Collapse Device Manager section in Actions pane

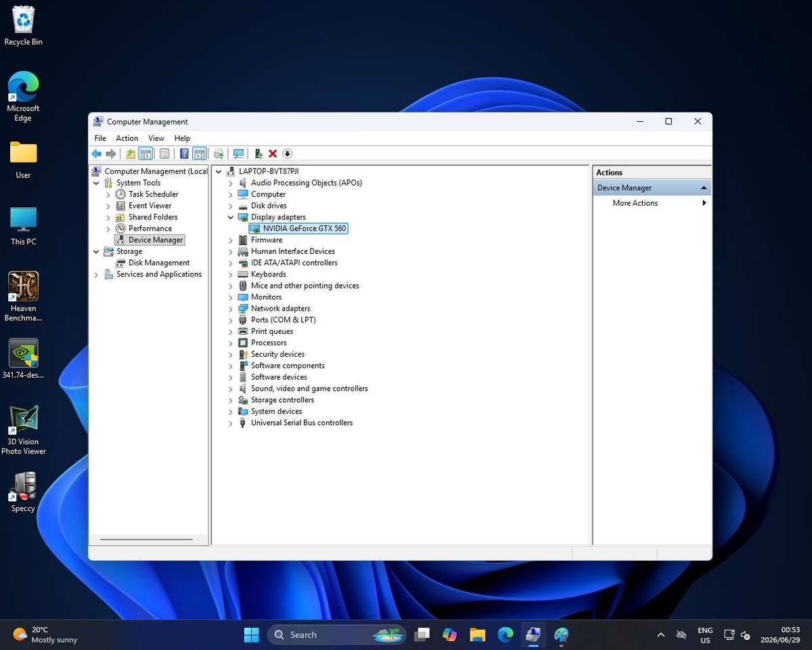pyautogui.click(x=704, y=188)
